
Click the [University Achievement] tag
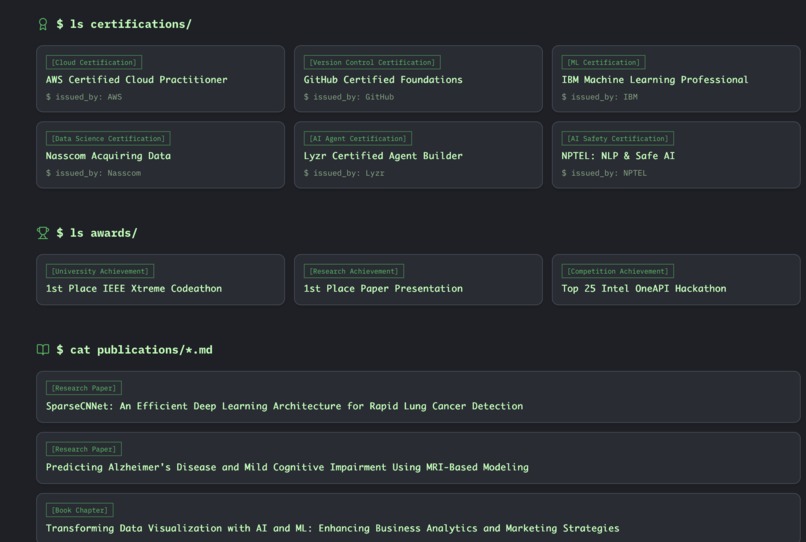[x=100, y=271]
